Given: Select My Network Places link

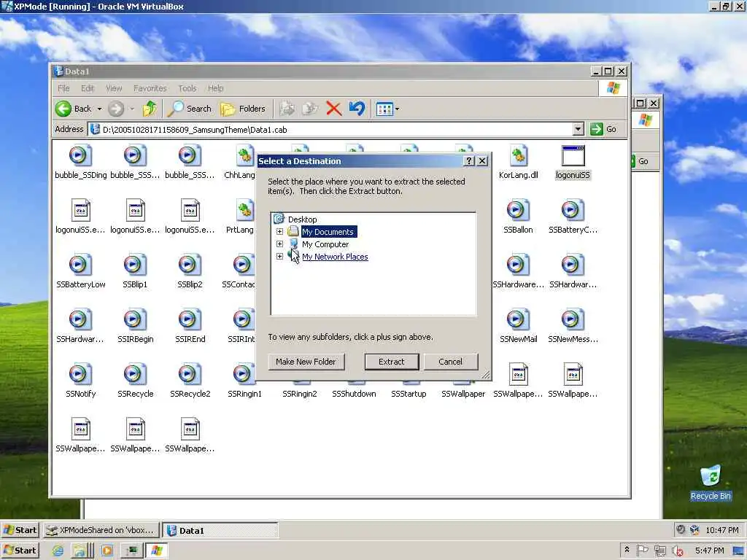Looking at the screenshot, I should [x=335, y=257].
